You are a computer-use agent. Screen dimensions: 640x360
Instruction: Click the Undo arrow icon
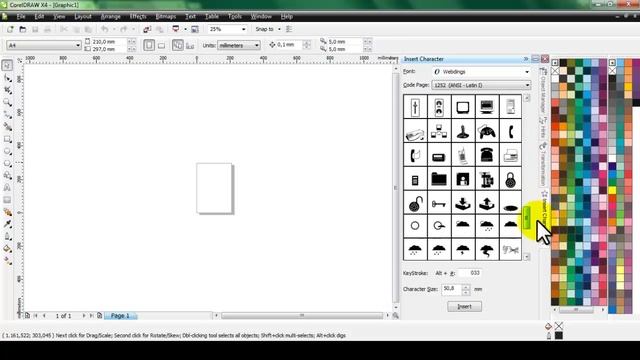(105, 29)
